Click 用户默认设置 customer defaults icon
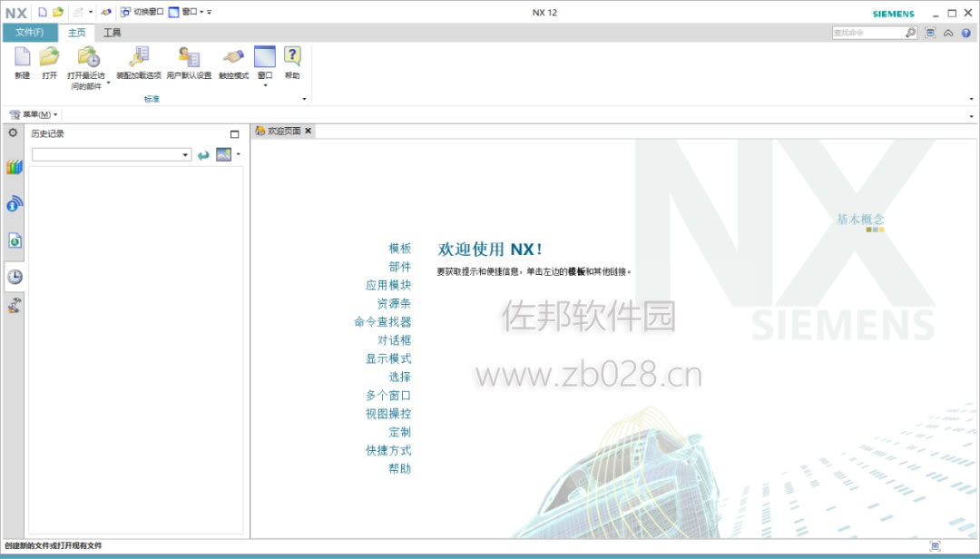Viewport: 980px width, 559px height. point(189,63)
